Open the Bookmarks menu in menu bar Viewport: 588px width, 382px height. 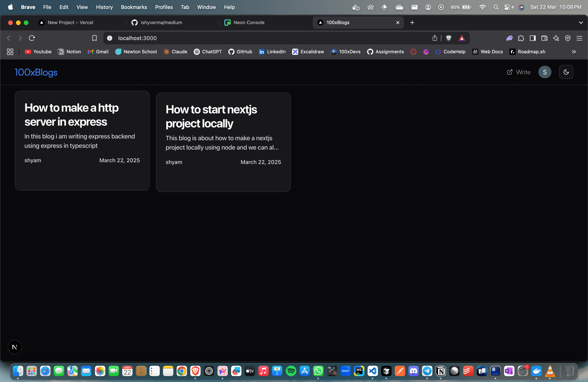click(134, 7)
